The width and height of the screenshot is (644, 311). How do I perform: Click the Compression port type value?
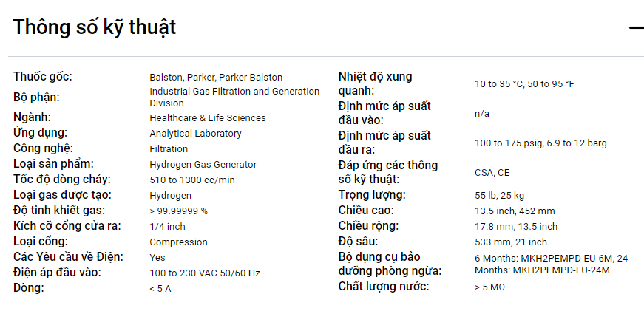point(178,242)
